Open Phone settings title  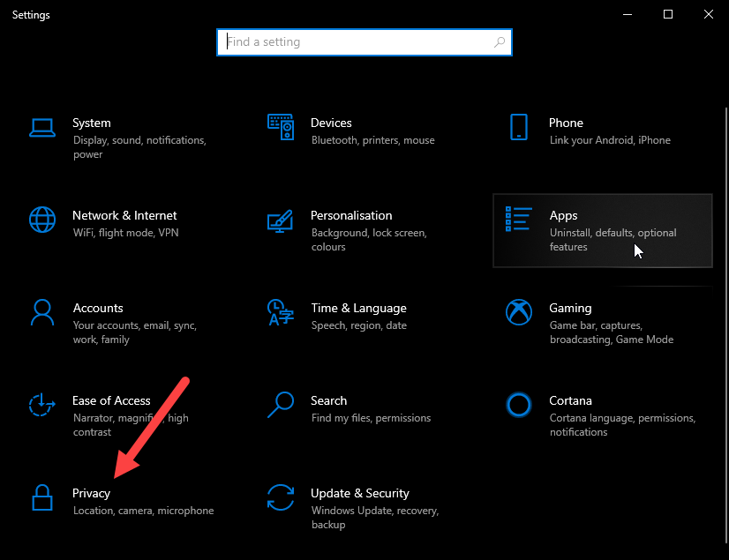coord(566,123)
